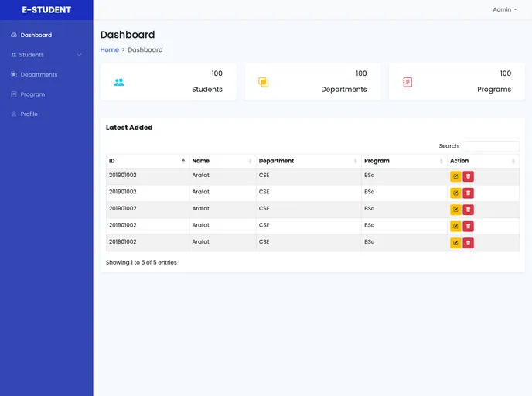
Task: Click the large 'Dashboard' page title
Action: coord(128,35)
